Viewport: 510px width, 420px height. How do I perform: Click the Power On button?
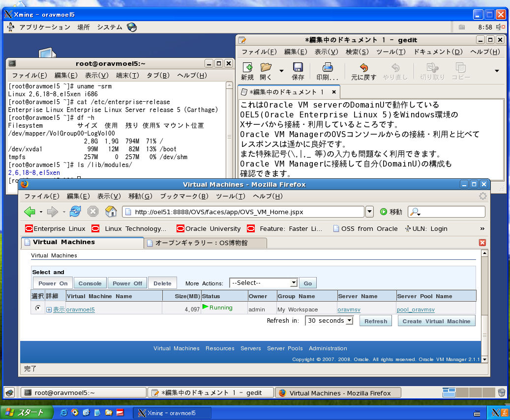click(x=53, y=283)
